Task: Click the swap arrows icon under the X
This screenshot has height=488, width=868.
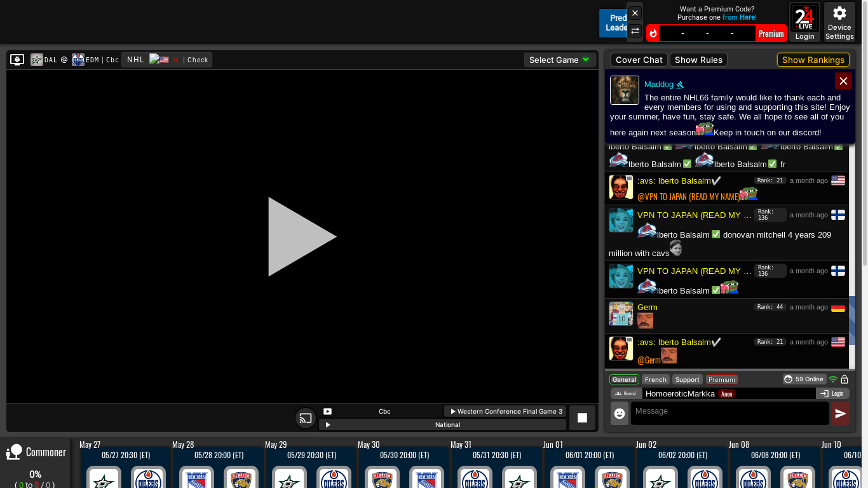Action: 635,30
